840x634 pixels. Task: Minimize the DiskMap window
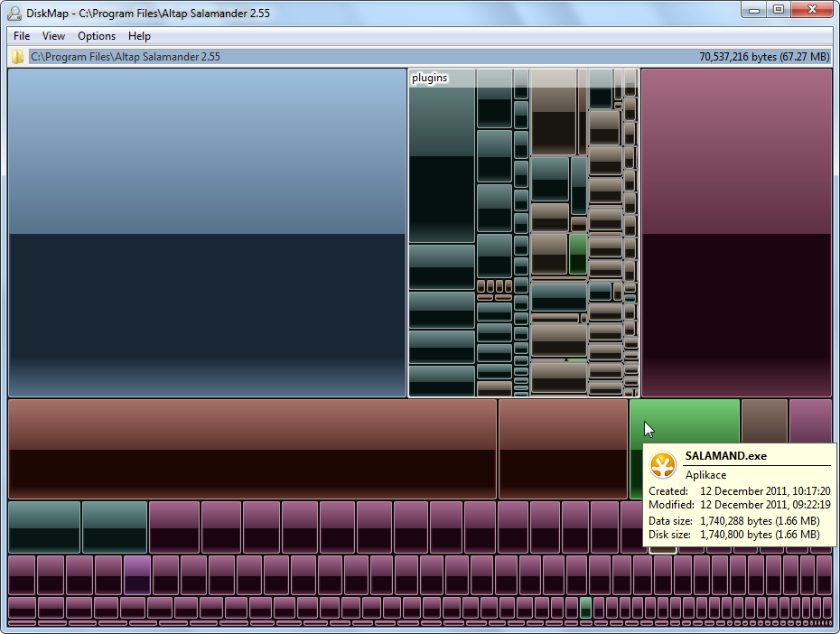[754, 10]
